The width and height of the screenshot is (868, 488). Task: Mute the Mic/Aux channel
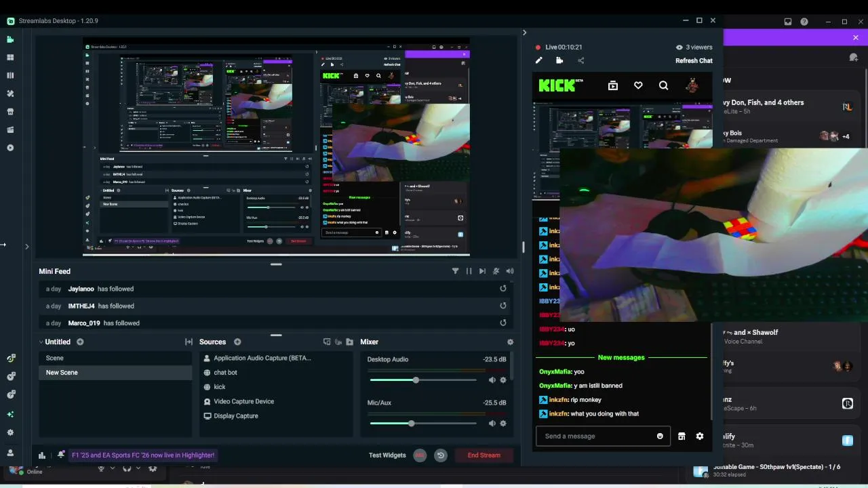pos(492,424)
